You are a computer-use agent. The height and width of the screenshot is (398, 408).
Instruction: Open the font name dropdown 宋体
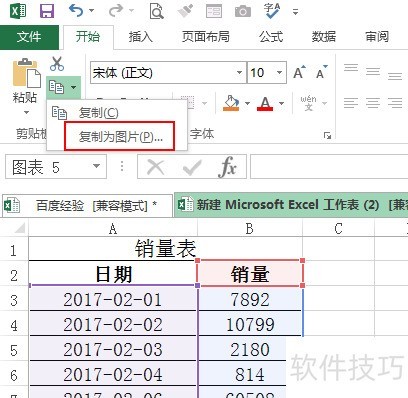pyautogui.click(x=239, y=72)
